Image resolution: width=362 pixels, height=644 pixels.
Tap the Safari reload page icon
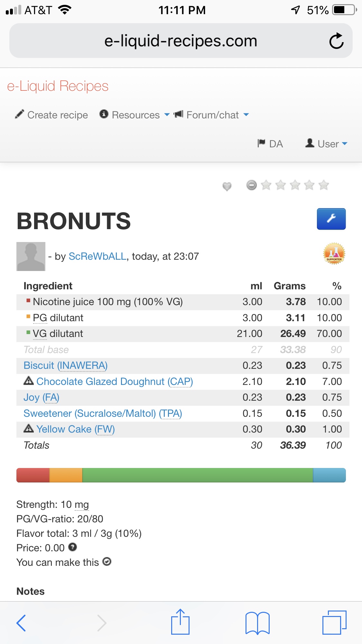337,41
